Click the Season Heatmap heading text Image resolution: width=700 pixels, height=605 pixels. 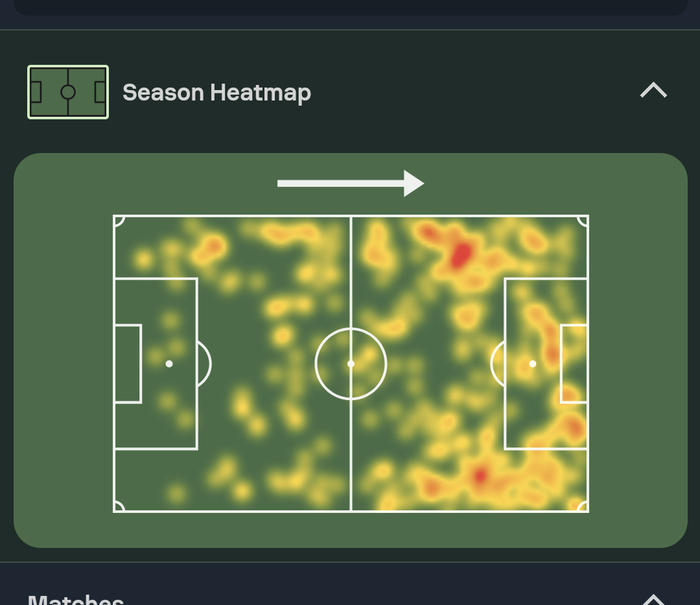pyautogui.click(x=216, y=93)
